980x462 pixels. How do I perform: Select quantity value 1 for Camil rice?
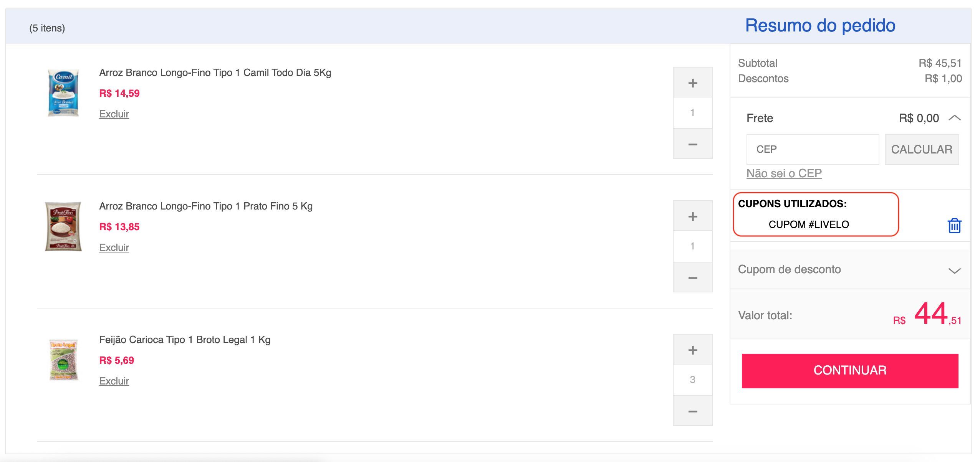tap(693, 113)
